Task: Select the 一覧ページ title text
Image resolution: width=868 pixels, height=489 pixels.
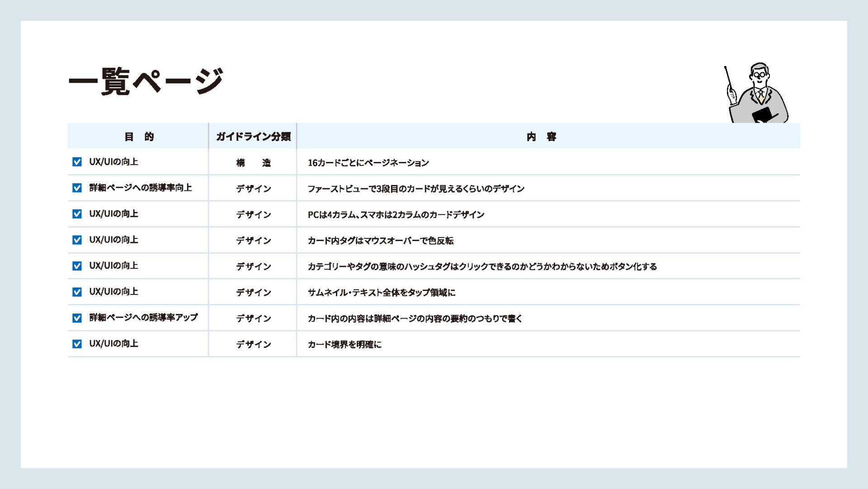Action: coord(146,81)
